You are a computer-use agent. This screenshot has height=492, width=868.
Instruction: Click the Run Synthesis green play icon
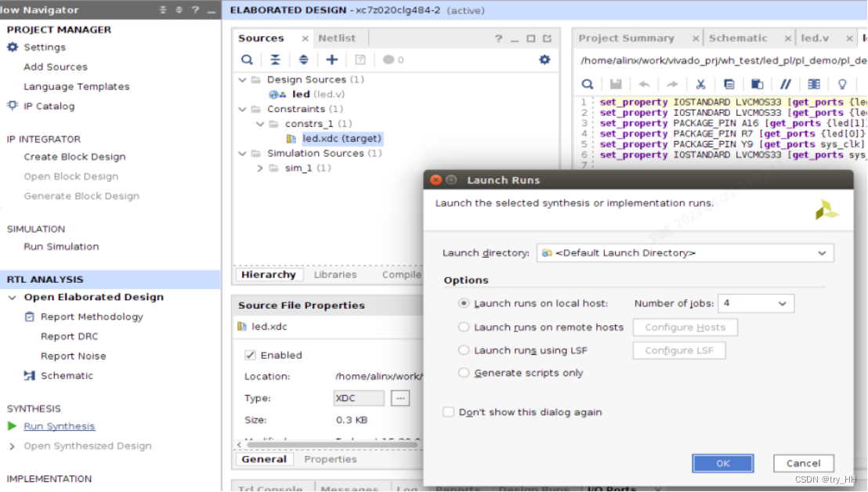tap(13, 425)
